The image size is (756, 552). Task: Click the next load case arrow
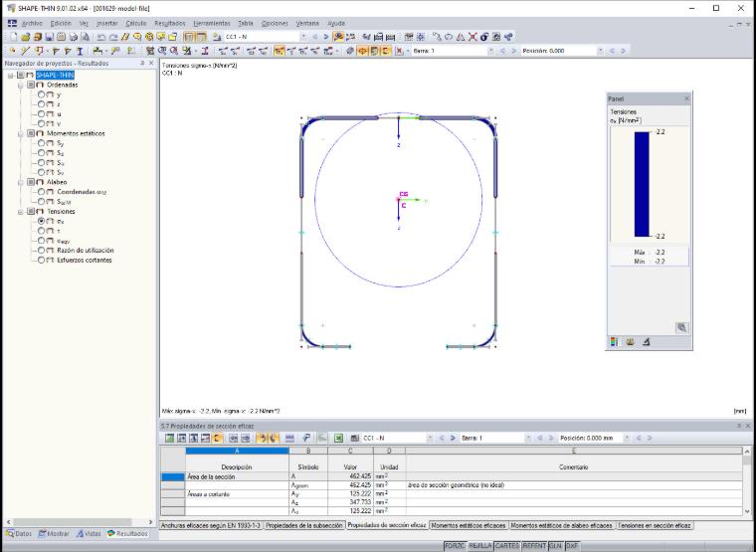tap(326, 37)
